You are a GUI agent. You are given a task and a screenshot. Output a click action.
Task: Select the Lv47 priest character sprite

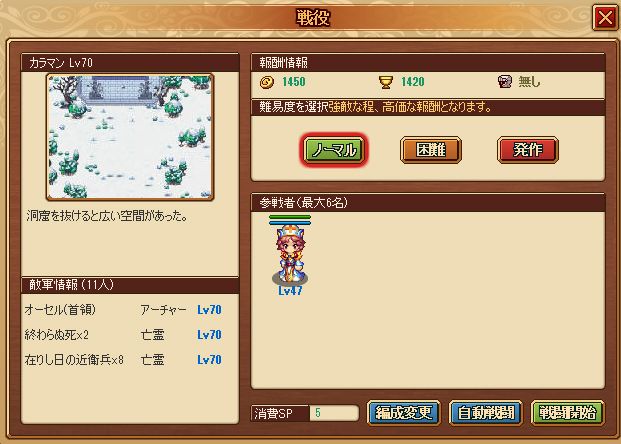290,255
